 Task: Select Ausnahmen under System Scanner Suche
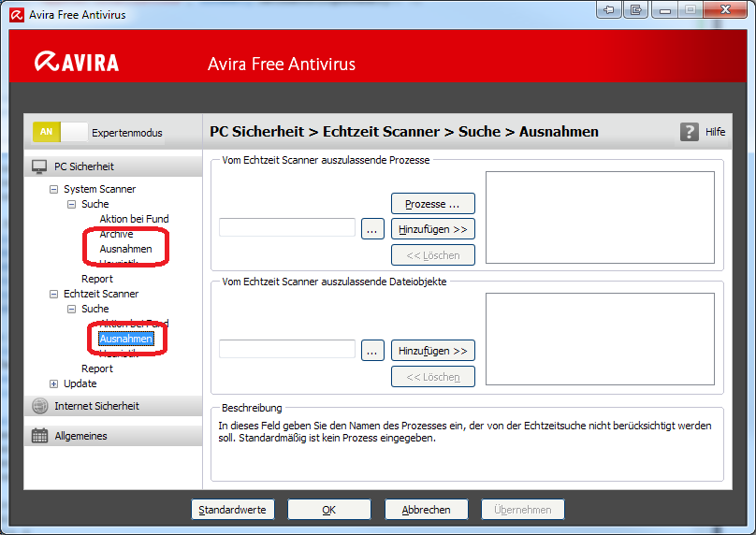tap(125, 249)
